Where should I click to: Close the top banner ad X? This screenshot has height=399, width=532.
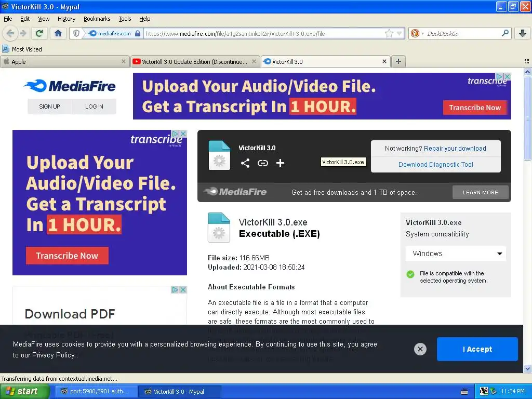[x=507, y=76]
